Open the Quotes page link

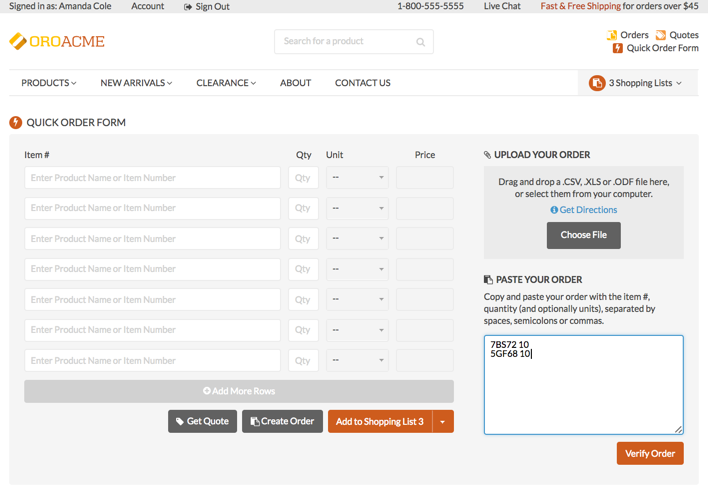[x=684, y=35]
